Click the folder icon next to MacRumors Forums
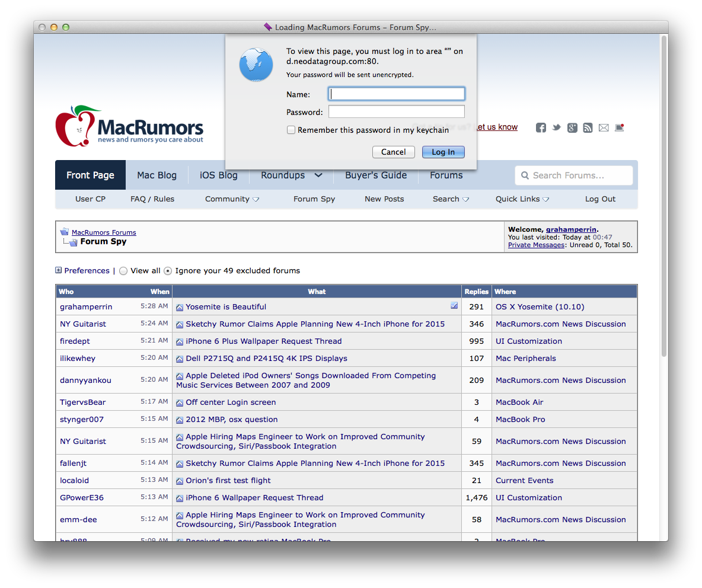Screen dimensions: 702x588 click(65, 232)
